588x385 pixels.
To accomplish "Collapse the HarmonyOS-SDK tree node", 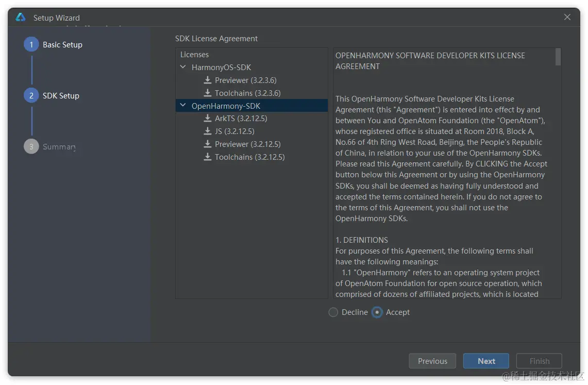I will pos(183,67).
